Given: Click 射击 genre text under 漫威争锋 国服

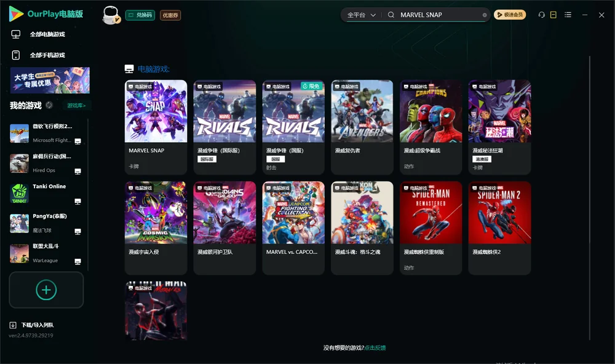Looking at the screenshot, I should pos(271,167).
